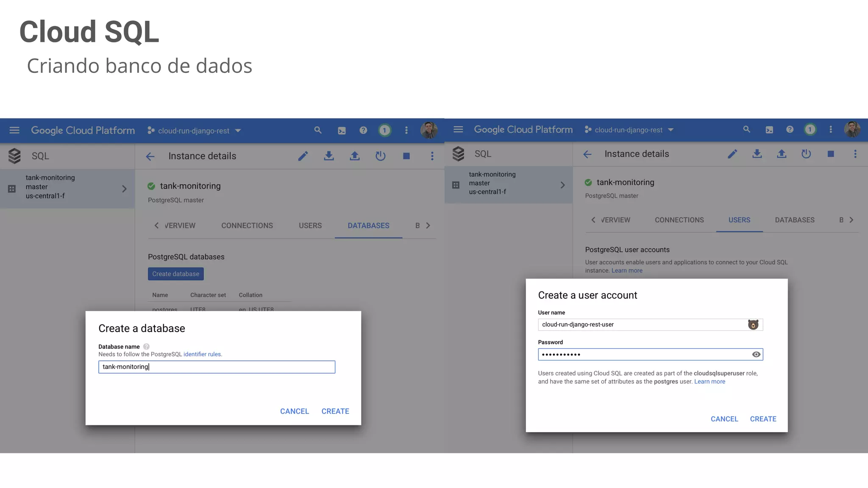This screenshot has height=488, width=868.
Task: Click import icon in left toolbar
Action: (329, 156)
